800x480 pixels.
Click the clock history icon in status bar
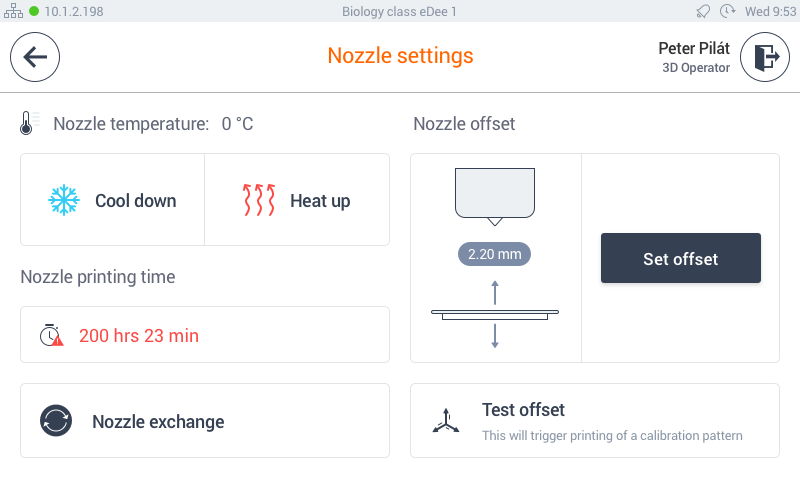coord(727,11)
